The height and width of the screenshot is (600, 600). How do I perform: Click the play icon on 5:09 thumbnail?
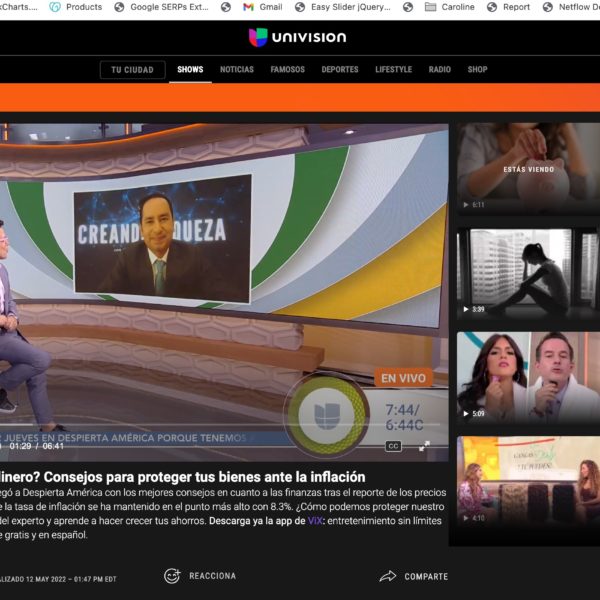[466, 413]
